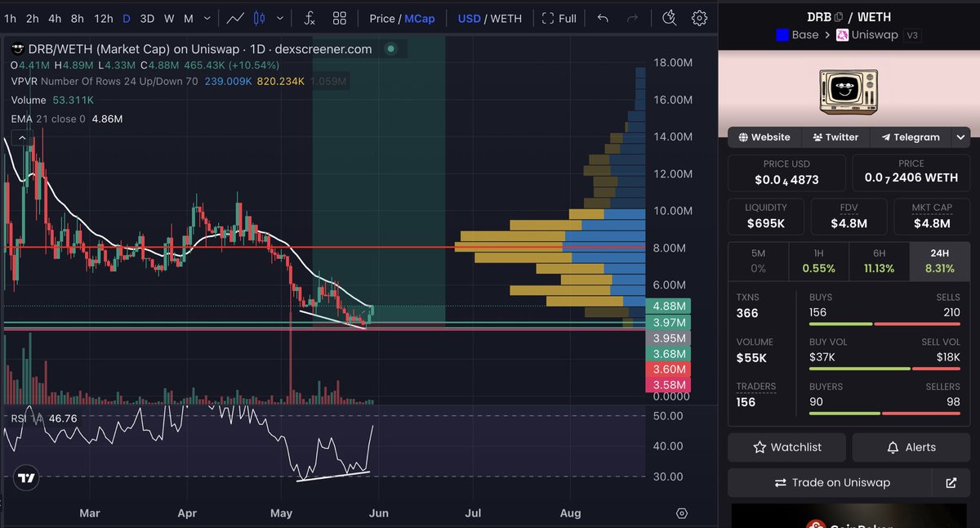The height and width of the screenshot is (528, 980).
Task: Select the 2h timeframe
Action: pyautogui.click(x=32, y=18)
